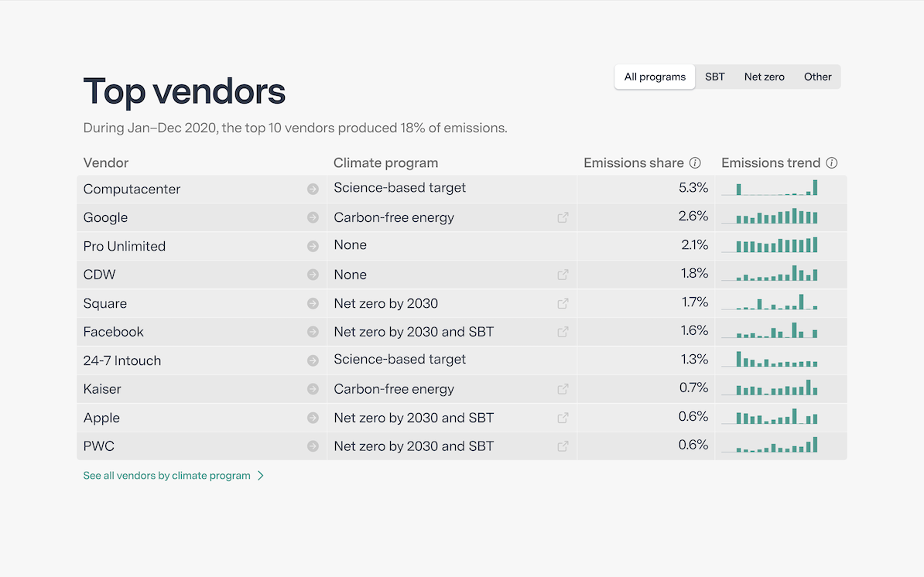Show the Emissions share info tooltip icon

[695, 163]
